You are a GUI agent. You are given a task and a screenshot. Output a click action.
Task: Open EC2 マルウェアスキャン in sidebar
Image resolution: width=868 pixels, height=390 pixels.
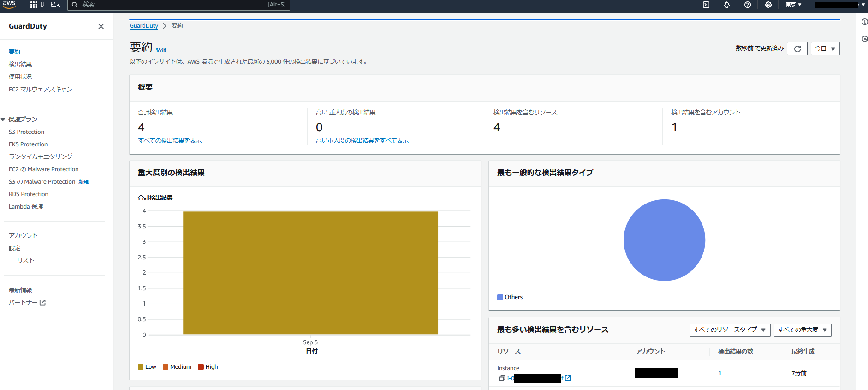(x=41, y=89)
